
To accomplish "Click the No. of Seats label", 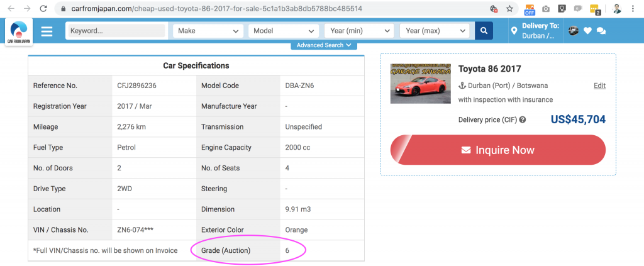I will tap(221, 168).
